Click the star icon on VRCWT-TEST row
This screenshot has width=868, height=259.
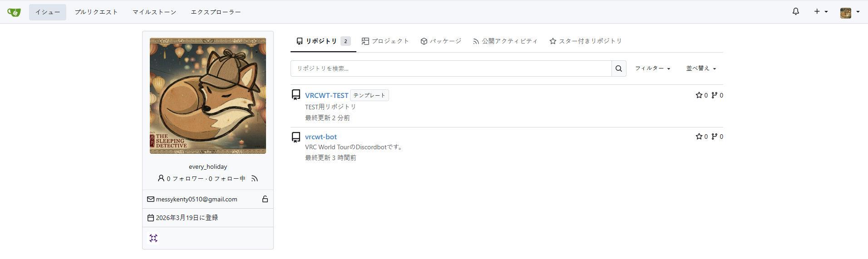699,95
